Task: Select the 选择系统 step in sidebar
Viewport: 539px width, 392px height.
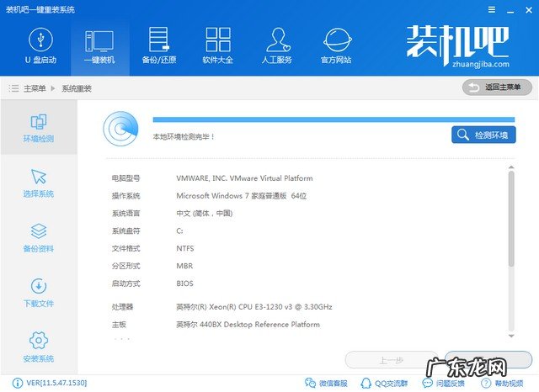Action: [39, 183]
